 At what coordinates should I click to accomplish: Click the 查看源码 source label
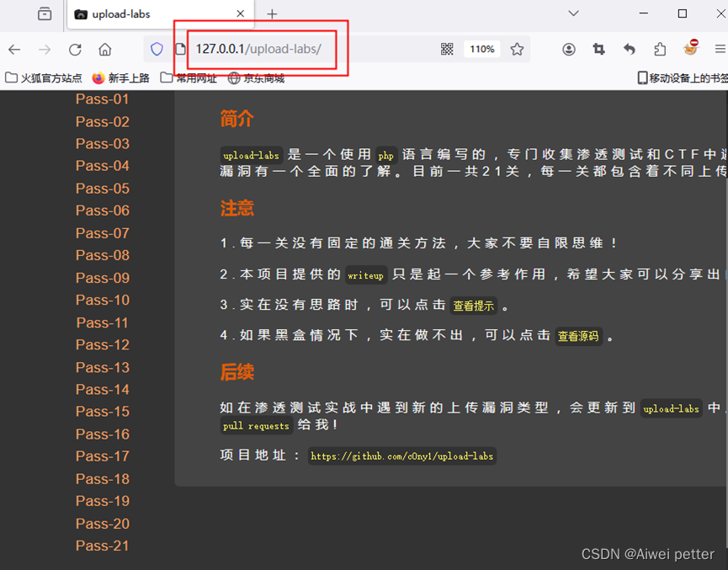click(x=578, y=336)
